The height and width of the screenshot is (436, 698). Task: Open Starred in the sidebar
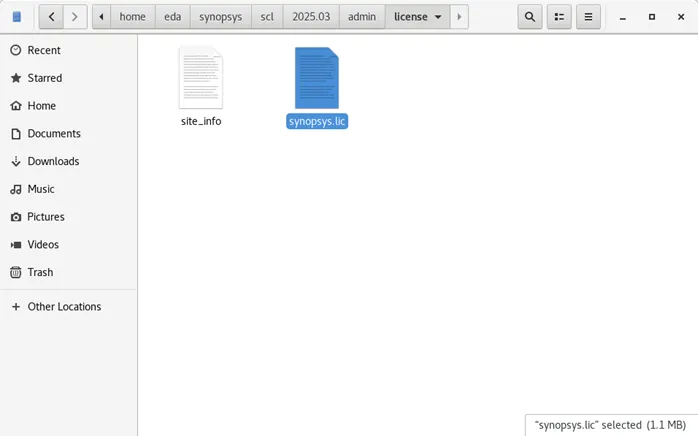pos(69,78)
